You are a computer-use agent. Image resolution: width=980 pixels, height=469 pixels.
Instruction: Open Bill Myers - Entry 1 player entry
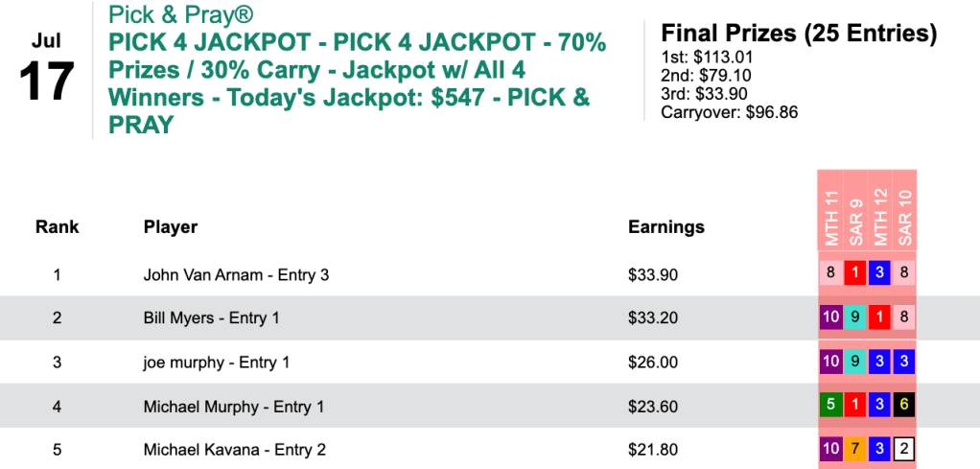211,318
